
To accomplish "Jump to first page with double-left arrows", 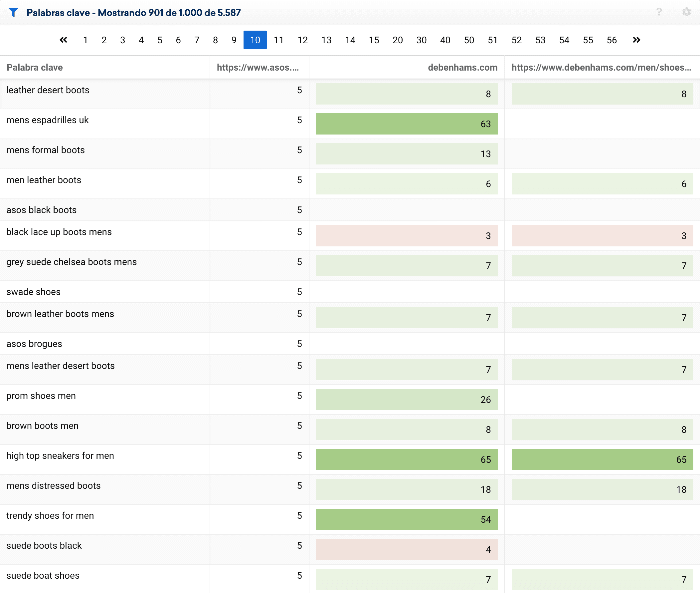I will pyautogui.click(x=63, y=40).
